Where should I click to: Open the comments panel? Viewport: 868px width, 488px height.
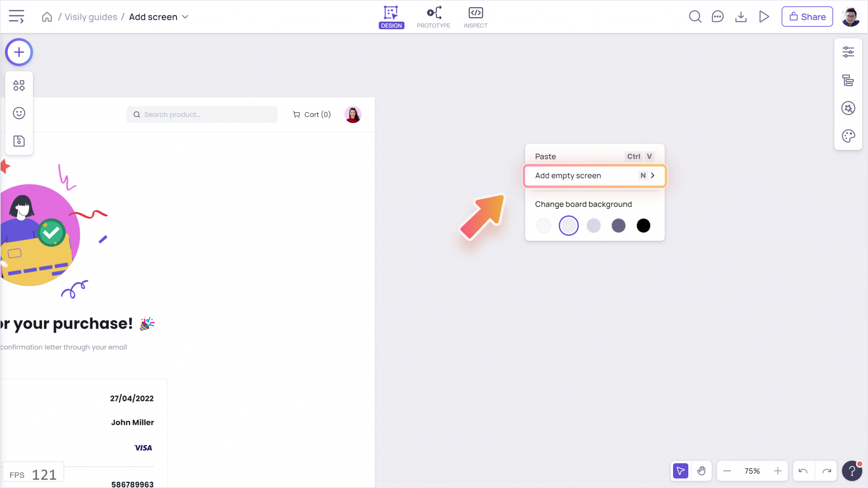[x=718, y=17]
